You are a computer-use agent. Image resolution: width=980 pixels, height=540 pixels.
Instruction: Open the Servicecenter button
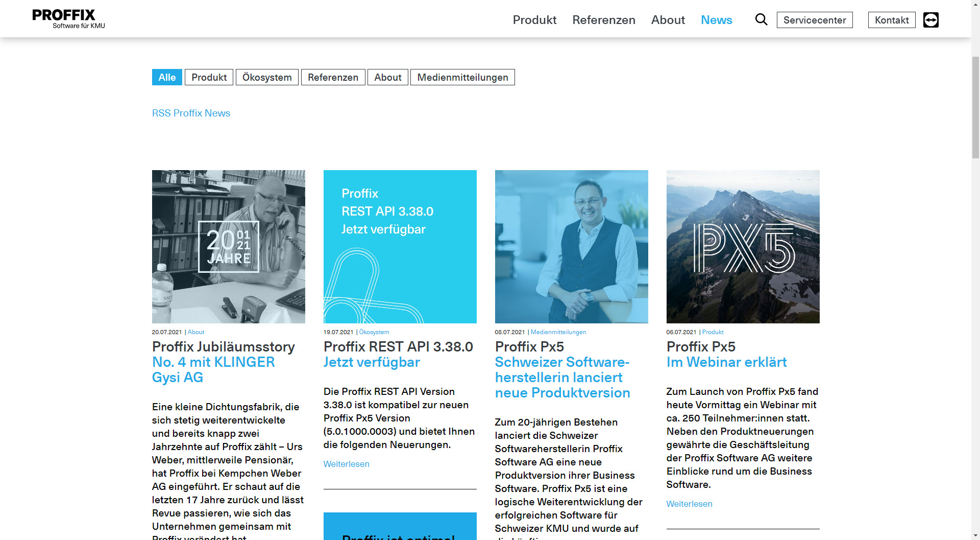[814, 20]
